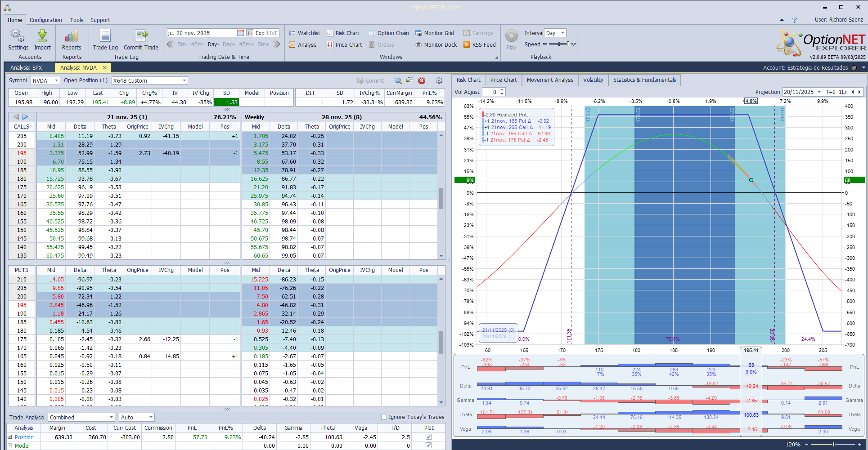Screen dimensions: 868x450
Task: Open the Tools ribbon tab
Action: [76, 20]
